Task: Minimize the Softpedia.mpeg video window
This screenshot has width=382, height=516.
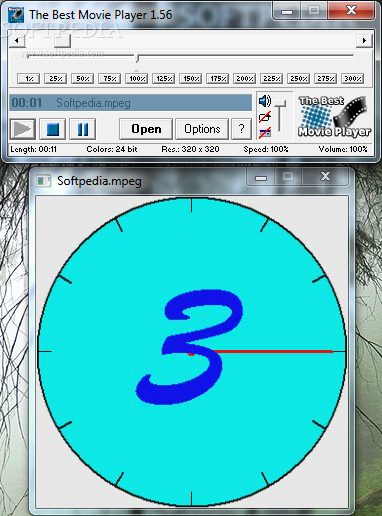Action: point(261,177)
